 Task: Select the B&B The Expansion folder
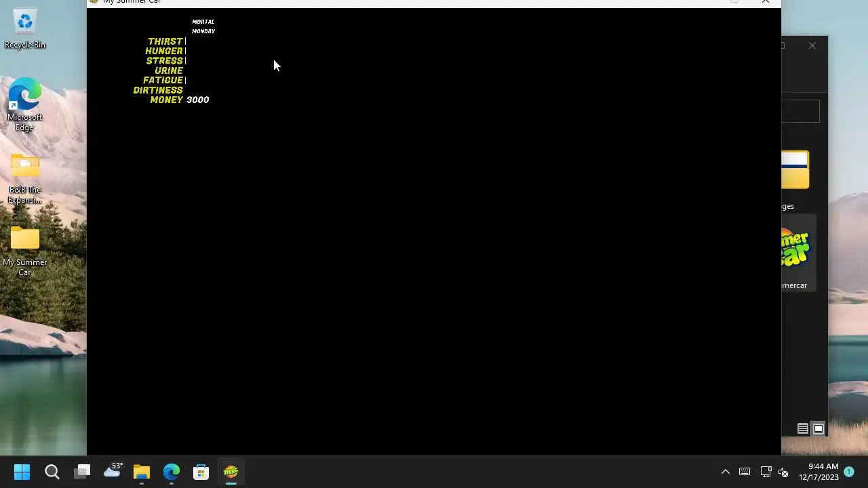[25, 180]
